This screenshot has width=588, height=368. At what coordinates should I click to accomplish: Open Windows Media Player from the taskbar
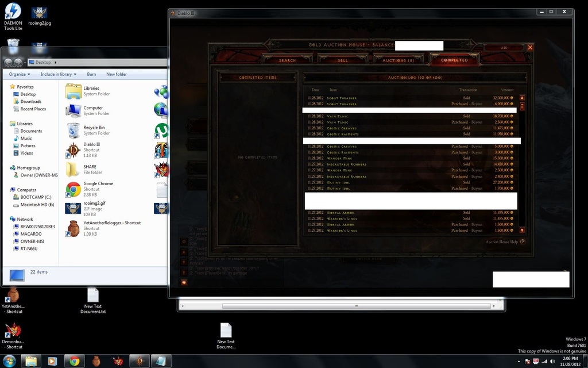(x=52, y=361)
